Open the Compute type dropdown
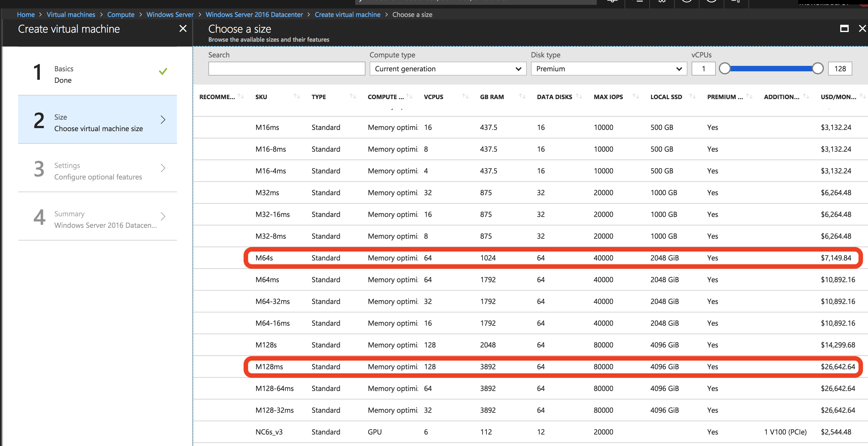The image size is (868, 446). click(448, 69)
